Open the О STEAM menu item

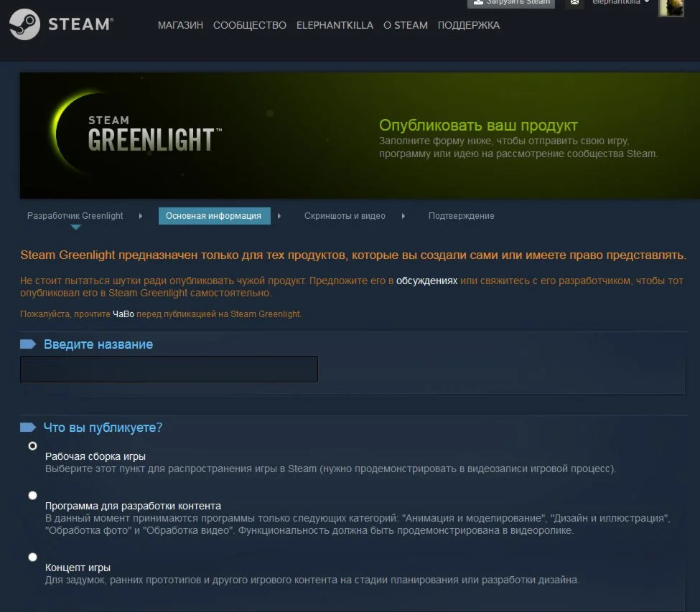click(x=406, y=25)
